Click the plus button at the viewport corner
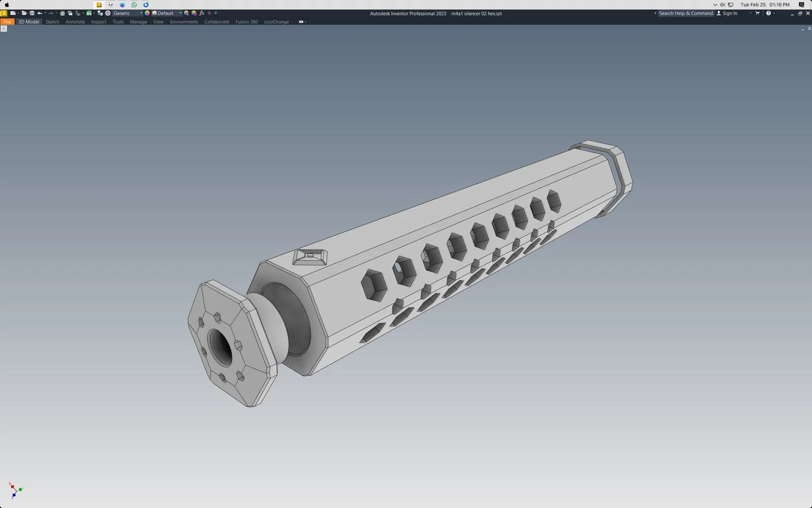This screenshot has width=812, height=508. click(x=4, y=28)
